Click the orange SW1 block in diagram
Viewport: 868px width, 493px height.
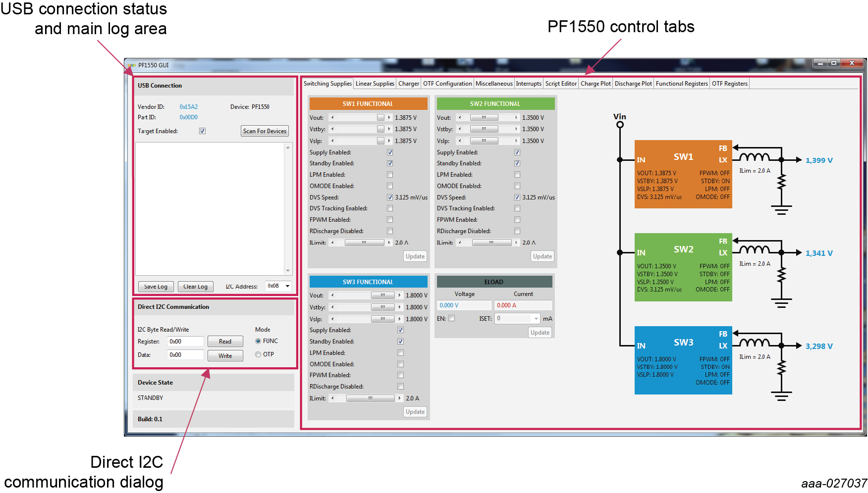tap(683, 174)
